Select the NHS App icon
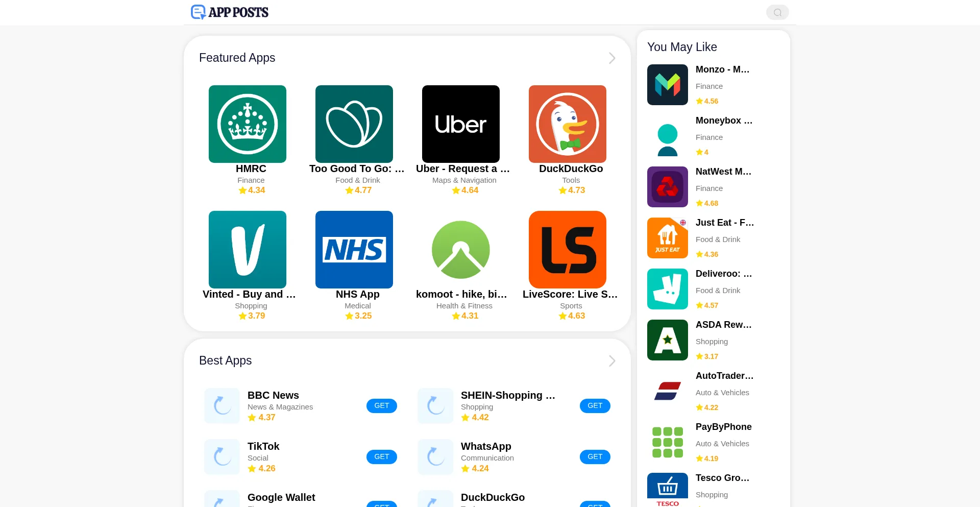Screen dimensions: 980x507 tap(354, 250)
